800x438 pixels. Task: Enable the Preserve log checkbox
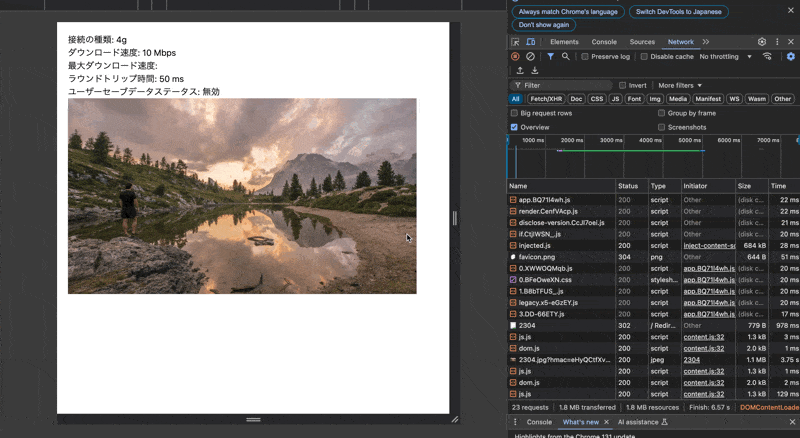click(x=585, y=57)
